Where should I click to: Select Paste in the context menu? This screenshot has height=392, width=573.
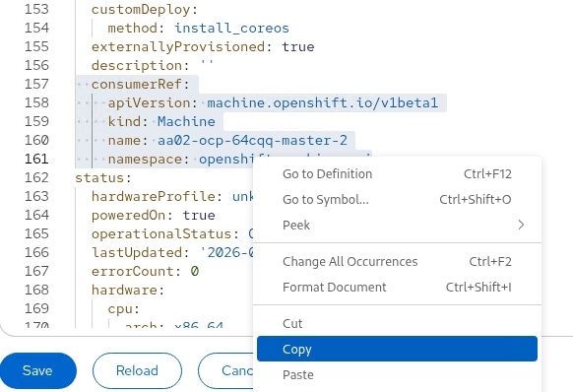click(397, 374)
